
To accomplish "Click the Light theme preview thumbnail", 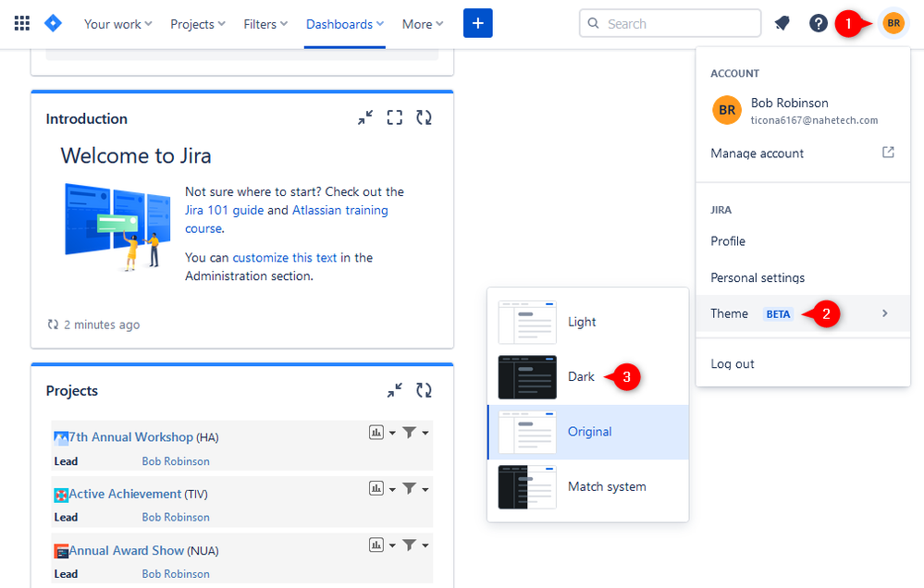I will [527, 323].
